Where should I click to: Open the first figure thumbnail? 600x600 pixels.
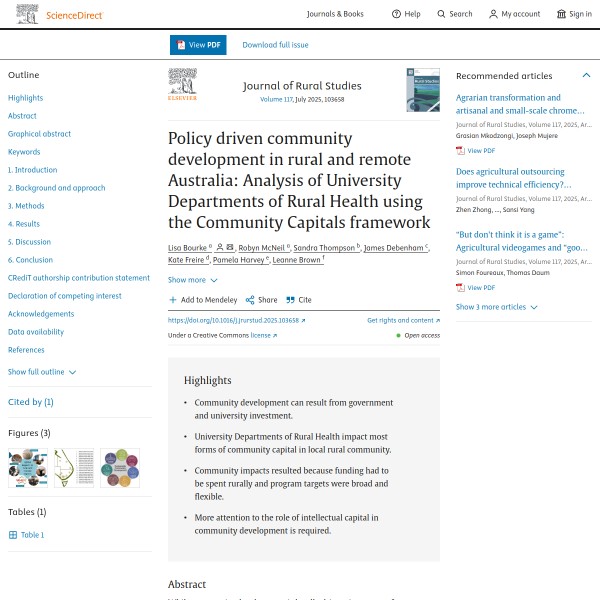point(27,468)
